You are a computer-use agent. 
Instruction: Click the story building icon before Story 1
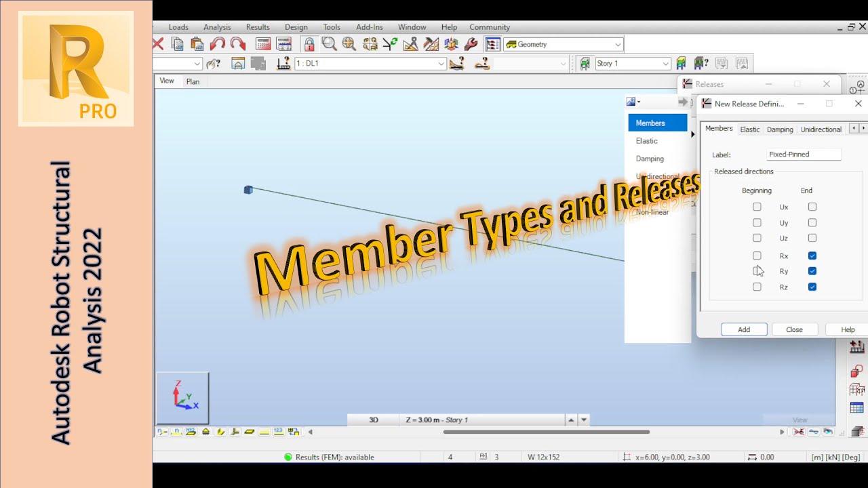[x=584, y=64]
